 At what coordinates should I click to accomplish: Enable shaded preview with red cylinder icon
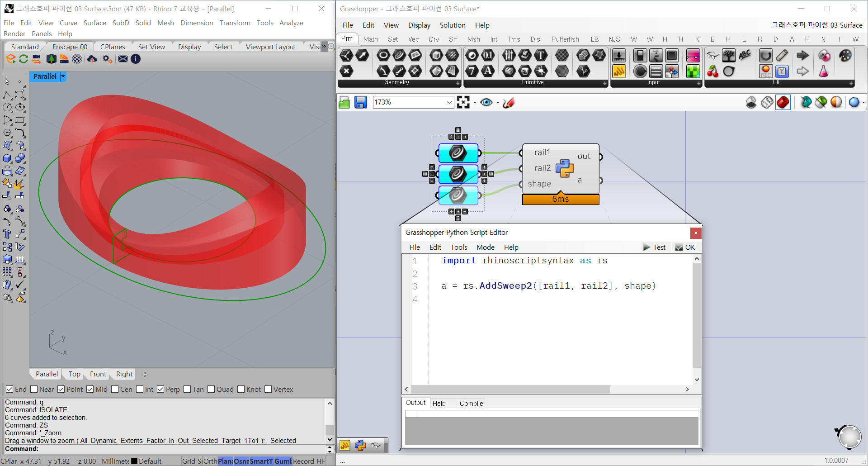(x=783, y=102)
